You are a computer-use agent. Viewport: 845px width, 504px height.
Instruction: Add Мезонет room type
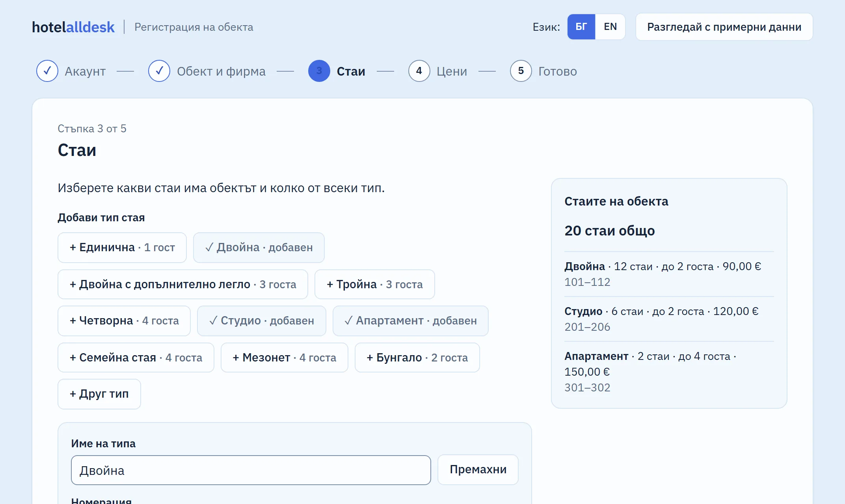tap(285, 358)
